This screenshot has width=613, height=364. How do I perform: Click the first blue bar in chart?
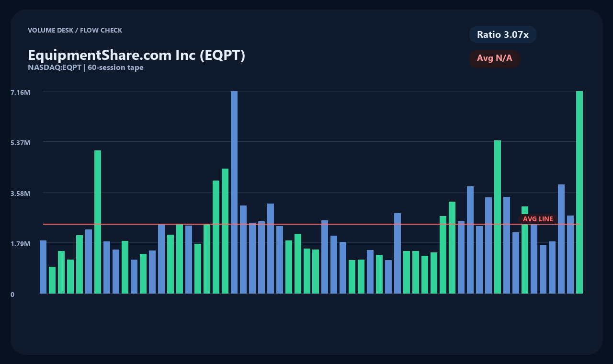[43, 267]
